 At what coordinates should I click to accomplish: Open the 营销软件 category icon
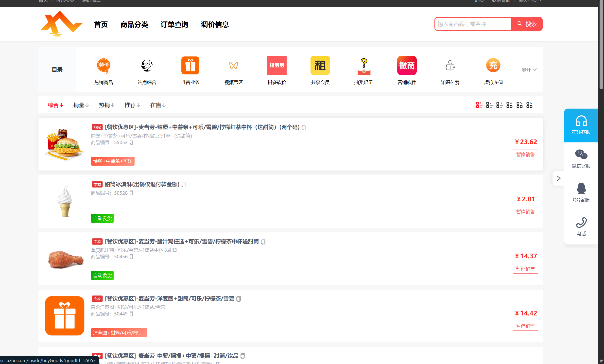407,65
